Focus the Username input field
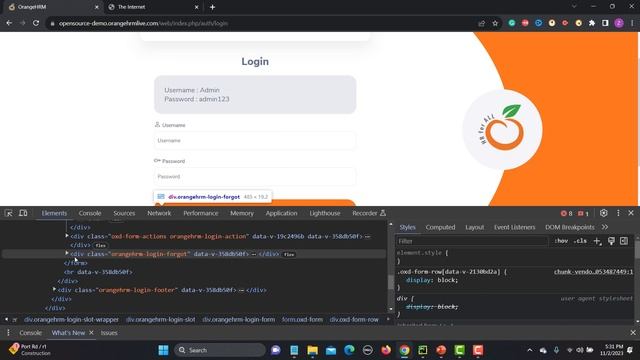Image resolution: width=640 pixels, height=360 pixels. click(x=255, y=140)
